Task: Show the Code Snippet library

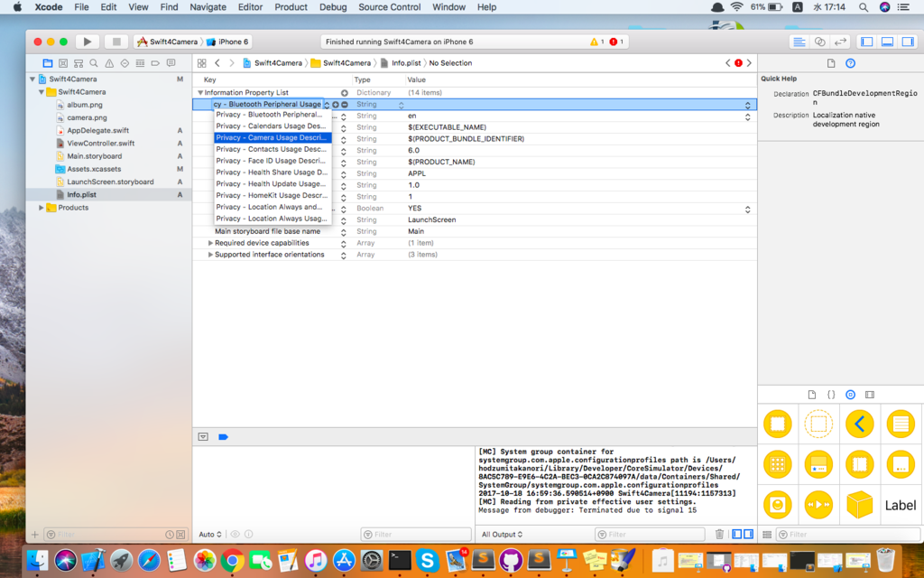Action: pyautogui.click(x=831, y=395)
